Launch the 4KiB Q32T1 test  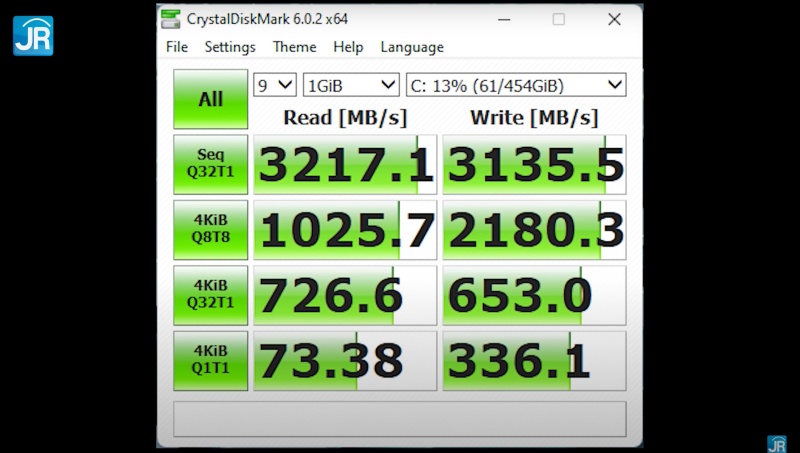tap(210, 295)
